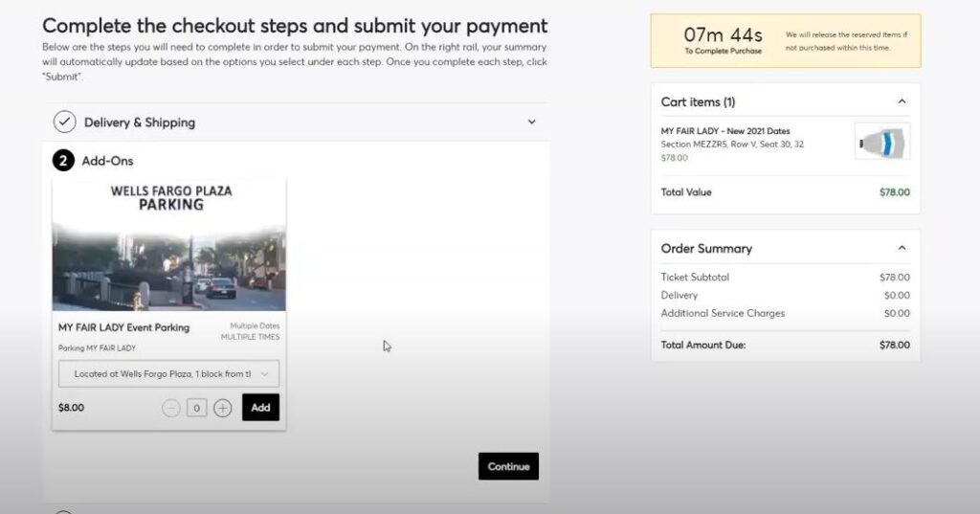Select the Add-Ons step title
This screenshot has width=980, height=514.
107,161
